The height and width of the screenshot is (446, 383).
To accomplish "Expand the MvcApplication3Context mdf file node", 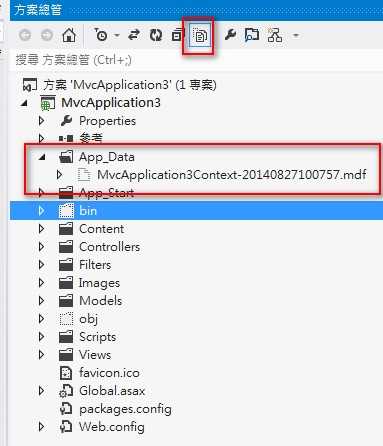I will 59,175.
